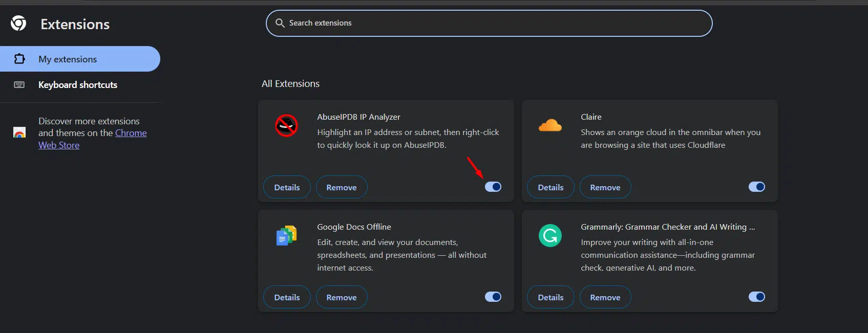Open the My extensions section

pyautogui.click(x=80, y=59)
